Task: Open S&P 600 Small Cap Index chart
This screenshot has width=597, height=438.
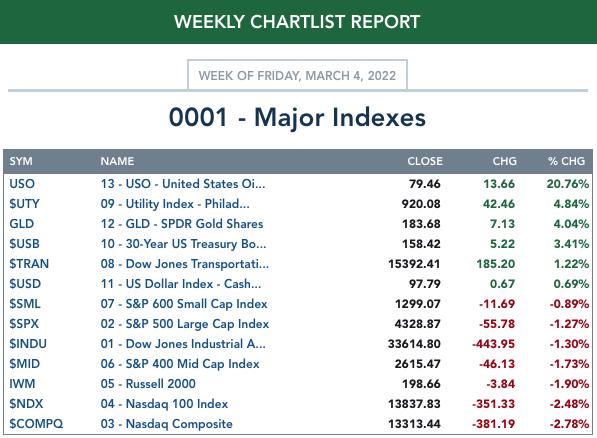Action: click(184, 304)
